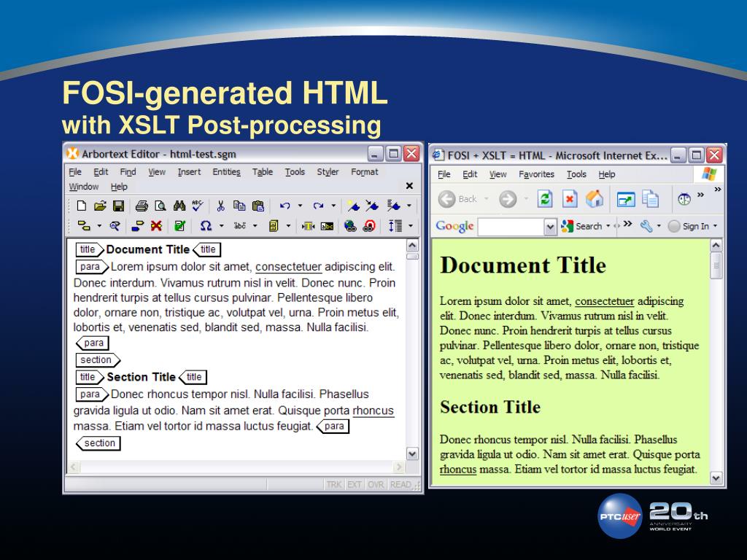
Task: Open the Back button history dropdown
Action: [486, 198]
